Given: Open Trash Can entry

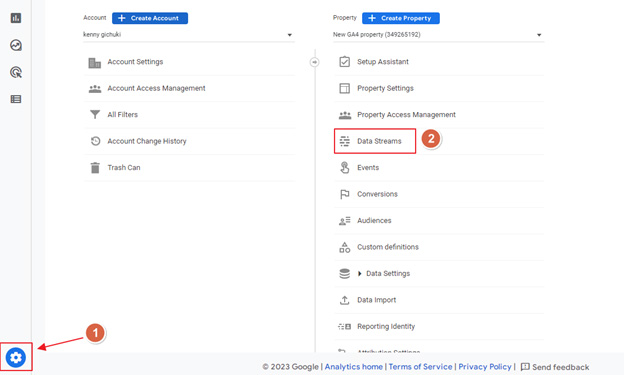Looking at the screenshot, I should click(x=124, y=168).
